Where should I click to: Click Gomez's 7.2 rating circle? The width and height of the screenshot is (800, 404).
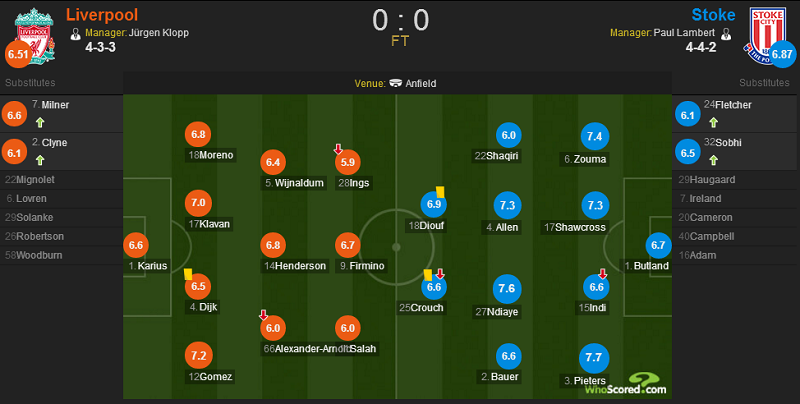pos(198,355)
